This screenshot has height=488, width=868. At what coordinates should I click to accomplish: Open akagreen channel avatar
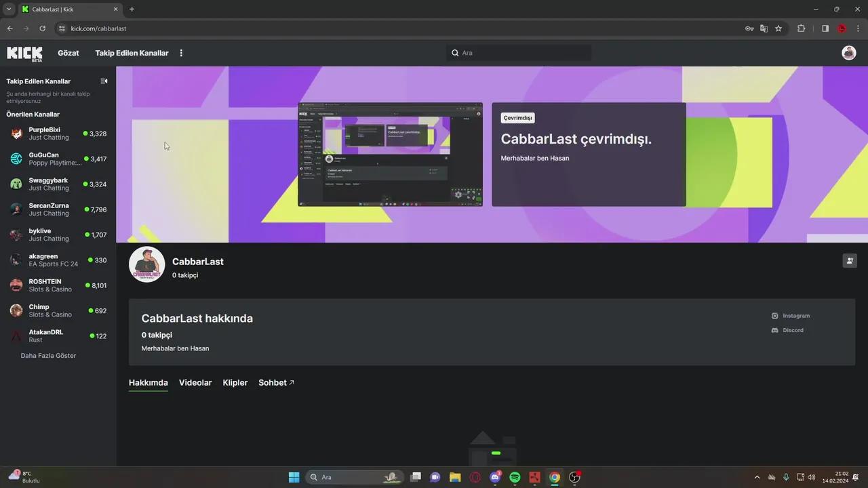coord(16,260)
